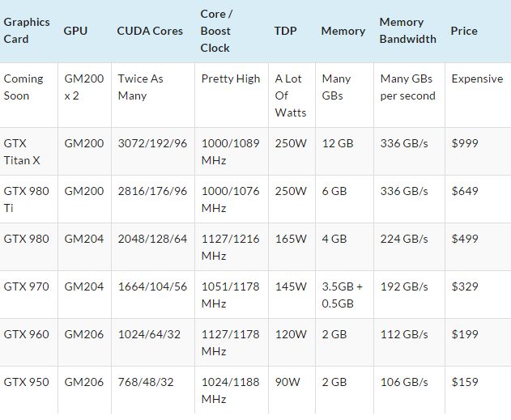Click the Price column header

click(x=464, y=31)
